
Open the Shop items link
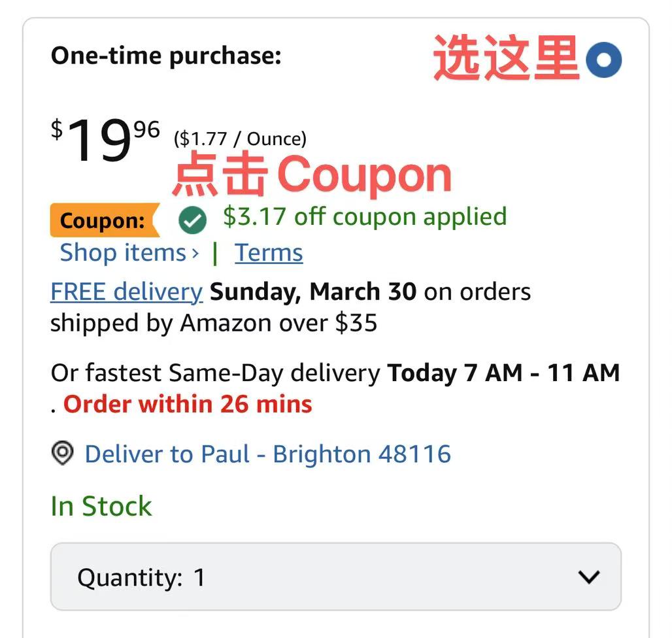pos(123,253)
